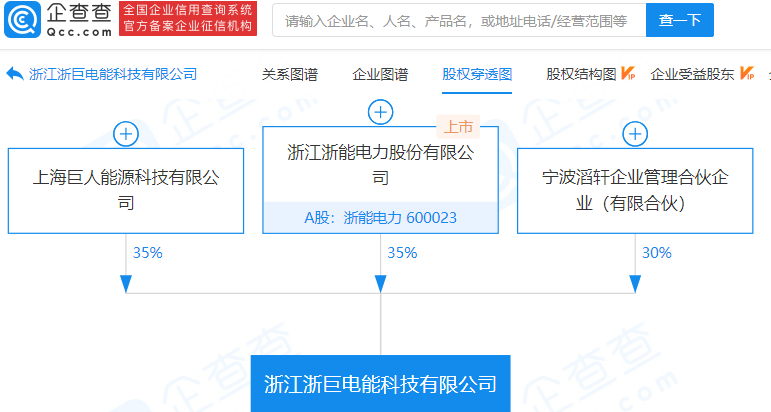Click the Qcc.com logo icon

[22, 20]
